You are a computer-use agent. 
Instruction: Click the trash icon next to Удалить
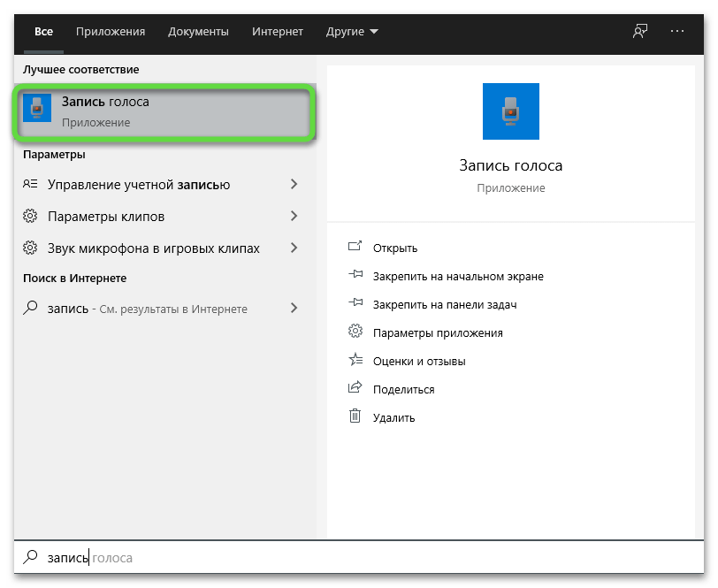(355, 416)
